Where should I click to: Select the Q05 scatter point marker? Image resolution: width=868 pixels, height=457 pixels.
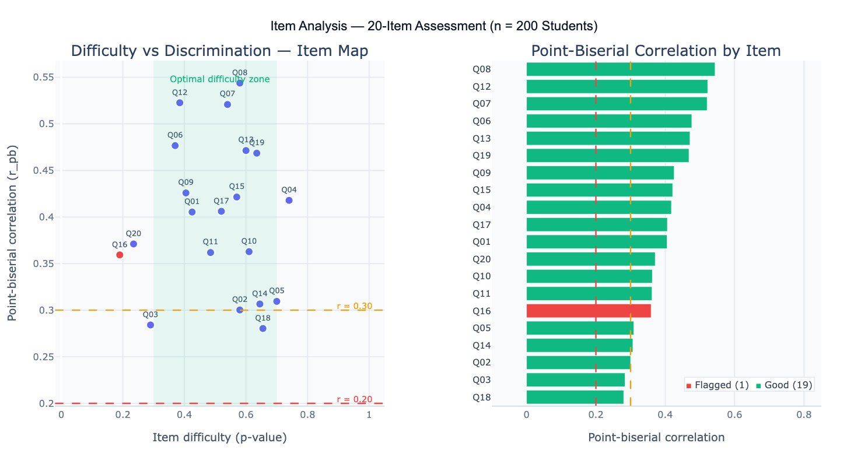click(276, 301)
